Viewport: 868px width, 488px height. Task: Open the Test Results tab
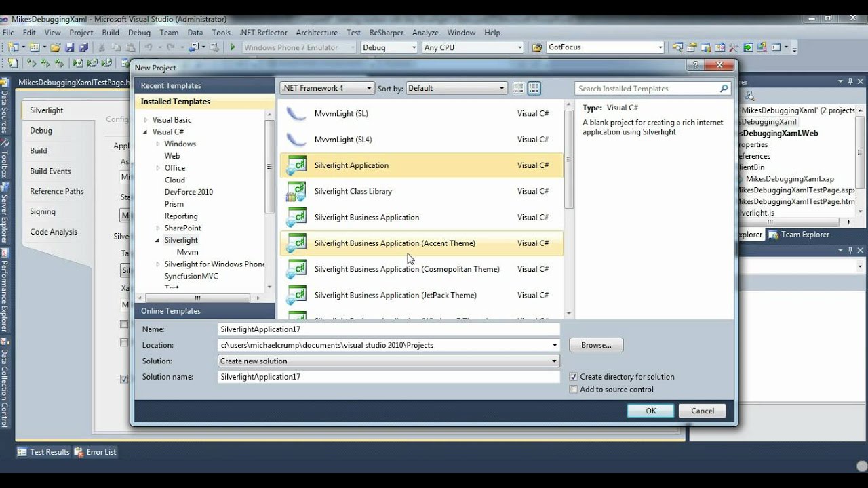coord(43,452)
